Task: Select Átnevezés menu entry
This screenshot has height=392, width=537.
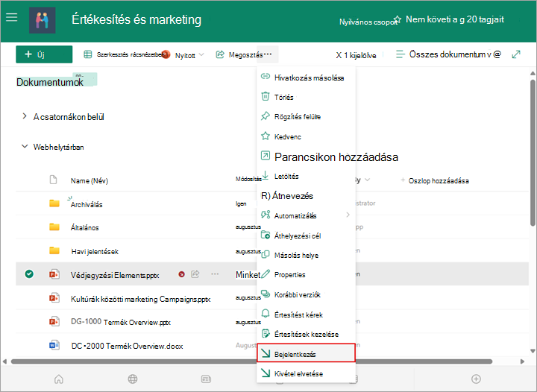Action: (306, 196)
